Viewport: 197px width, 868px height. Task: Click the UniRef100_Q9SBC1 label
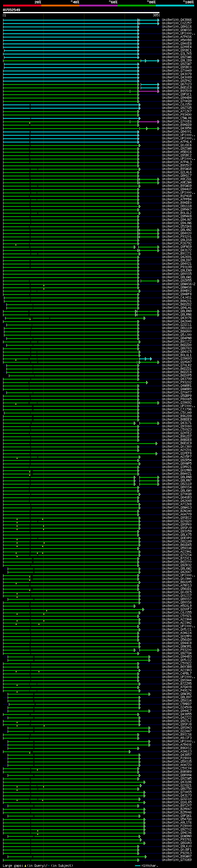(x=177, y=50)
